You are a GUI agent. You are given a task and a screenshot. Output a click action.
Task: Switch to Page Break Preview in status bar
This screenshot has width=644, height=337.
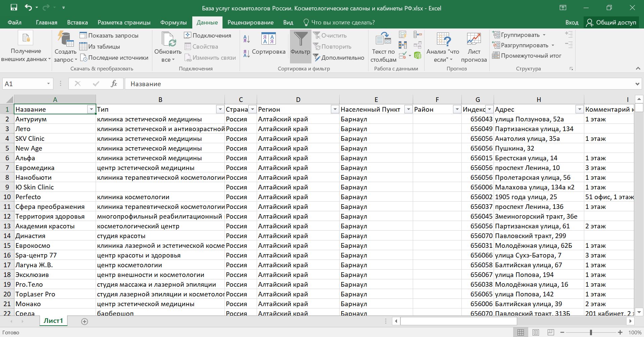(x=551, y=332)
